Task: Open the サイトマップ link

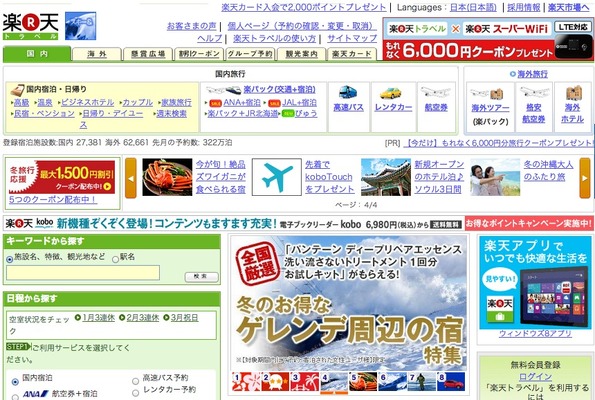Action: click(352, 38)
